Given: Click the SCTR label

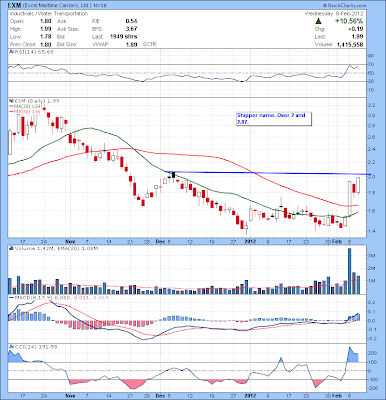Looking at the screenshot, I should pos(150,44).
